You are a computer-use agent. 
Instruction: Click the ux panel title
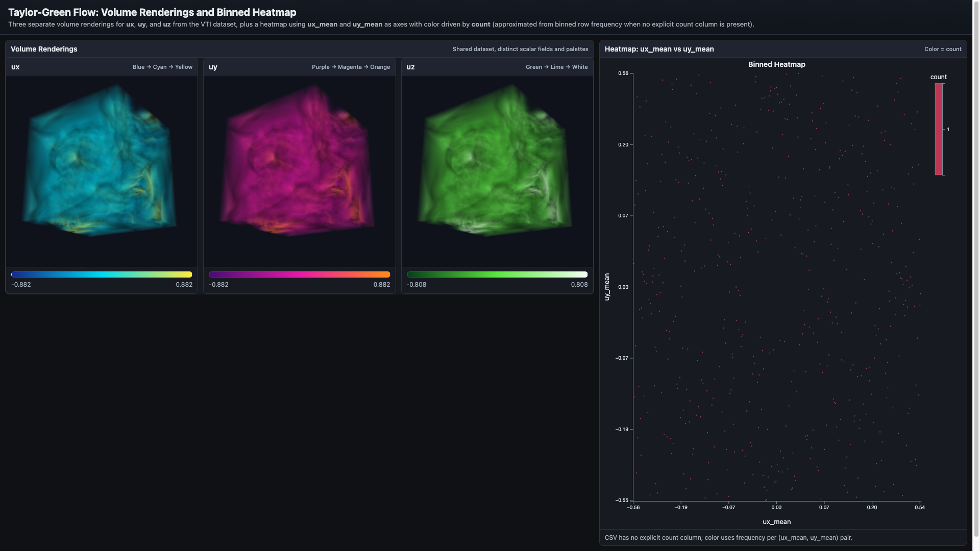[x=15, y=67]
